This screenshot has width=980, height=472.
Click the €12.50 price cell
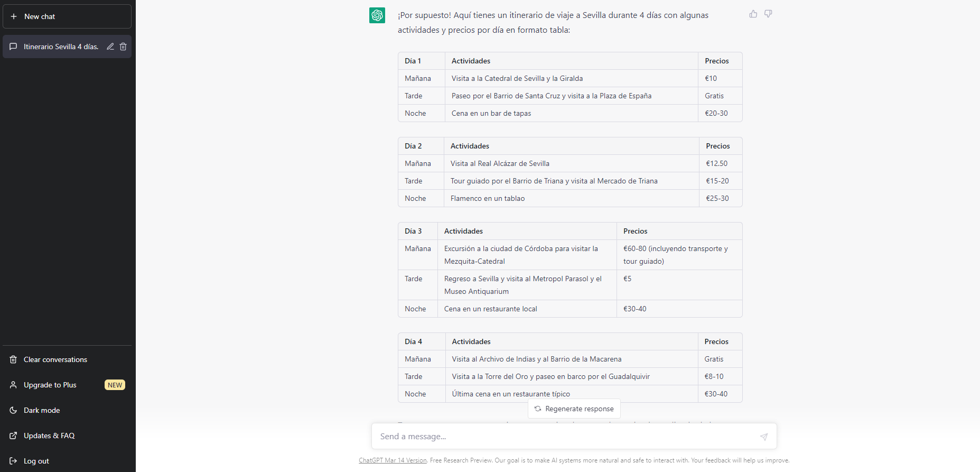(721, 163)
